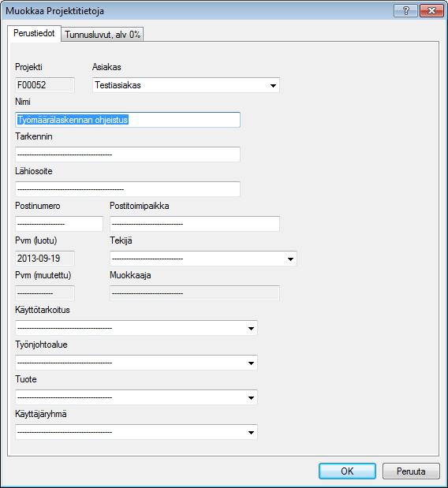Click the Tarkennin input field
Image resolution: width=448 pixels, height=488 pixels.
point(128,155)
